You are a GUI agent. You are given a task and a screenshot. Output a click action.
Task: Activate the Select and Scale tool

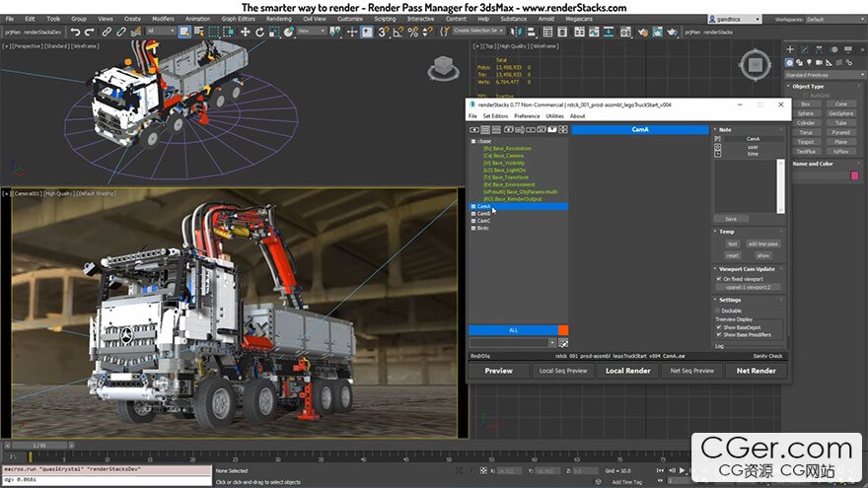[274, 33]
